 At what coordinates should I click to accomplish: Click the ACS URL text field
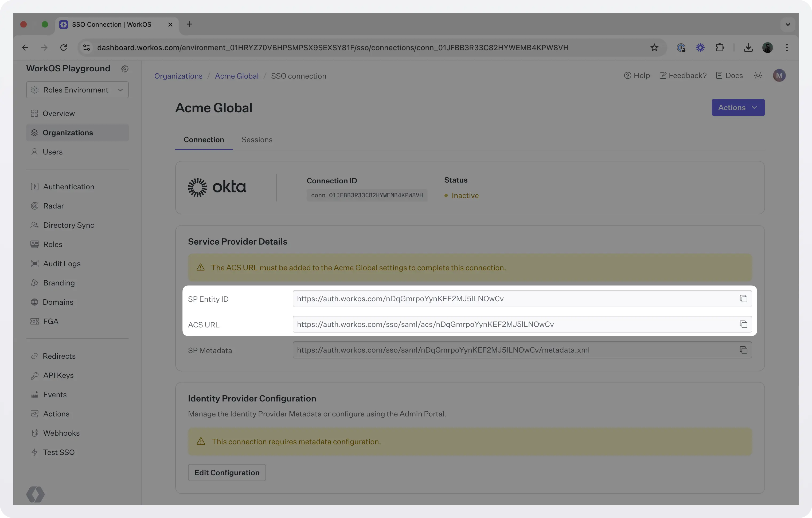click(522, 324)
